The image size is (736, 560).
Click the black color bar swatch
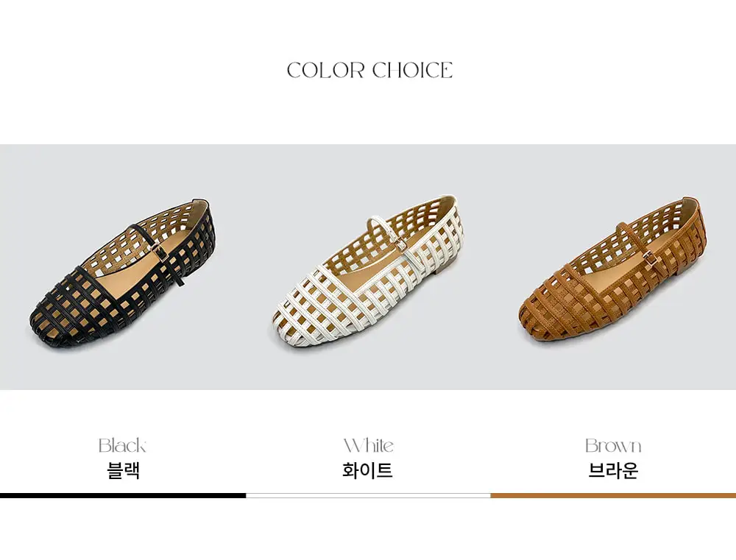click(x=122, y=496)
